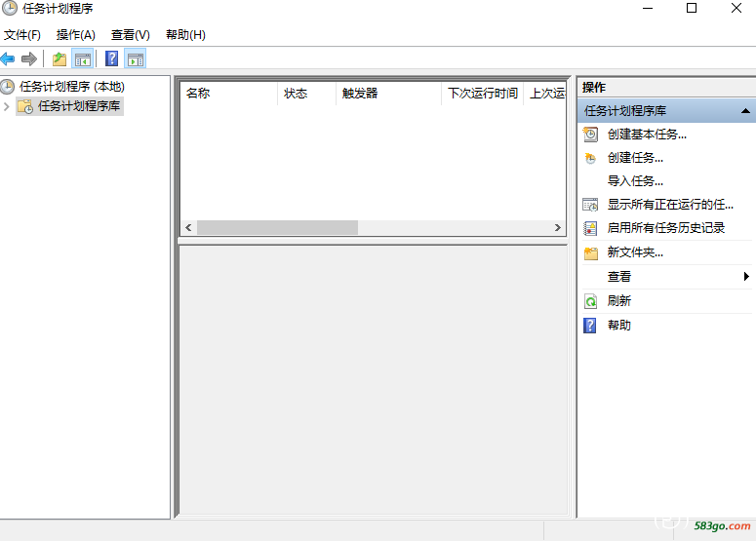
Task: Click the Up one level folder icon
Action: [x=60, y=59]
